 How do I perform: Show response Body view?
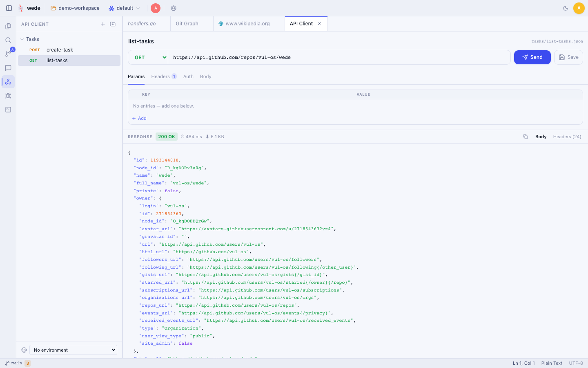(541, 137)
